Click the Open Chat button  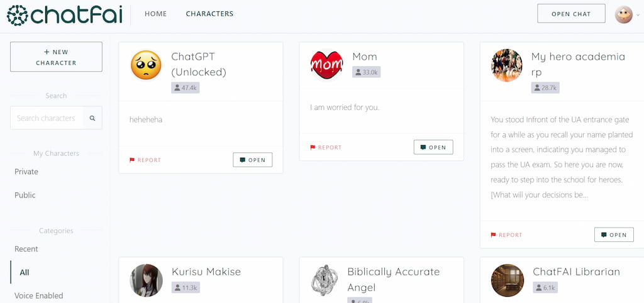(571, 14)
